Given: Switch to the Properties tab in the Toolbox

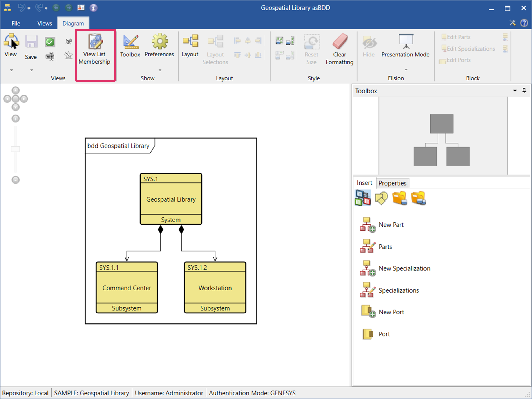Looking at the screenshot, I should [x=392, y=183].
